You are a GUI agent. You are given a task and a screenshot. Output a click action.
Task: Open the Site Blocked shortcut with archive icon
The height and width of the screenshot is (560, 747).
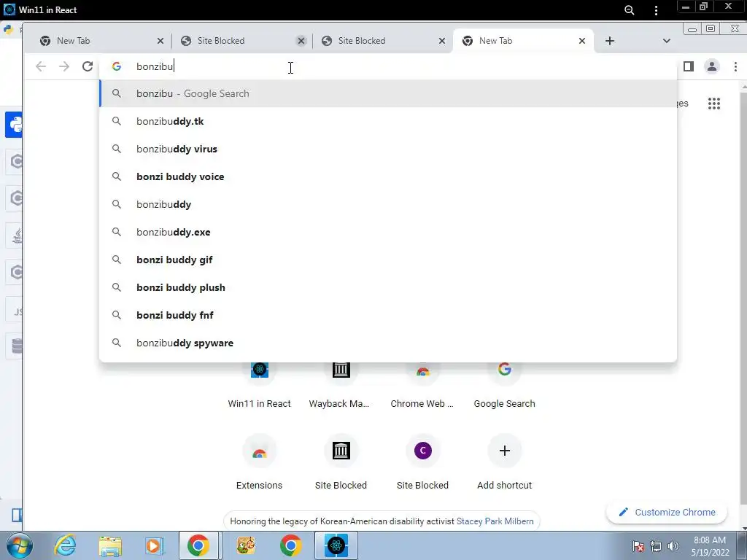point(341,462)
